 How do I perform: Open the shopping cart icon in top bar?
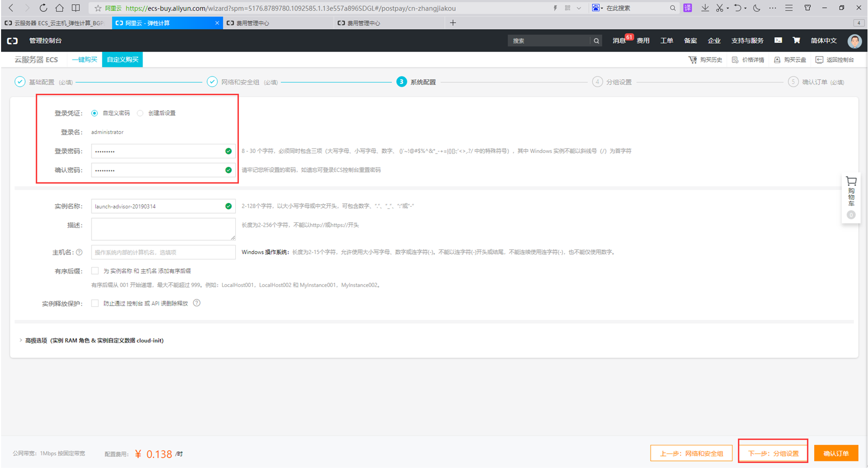pos(796,40)
